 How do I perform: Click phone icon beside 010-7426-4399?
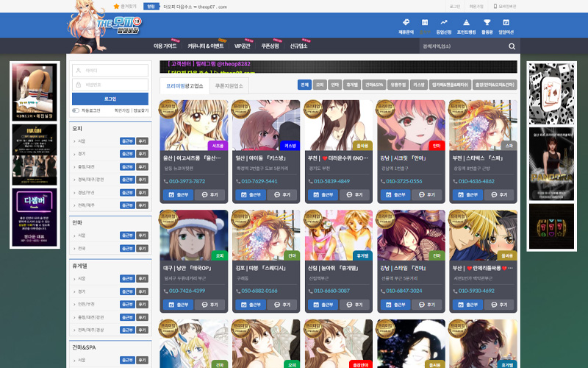(165, 291)
